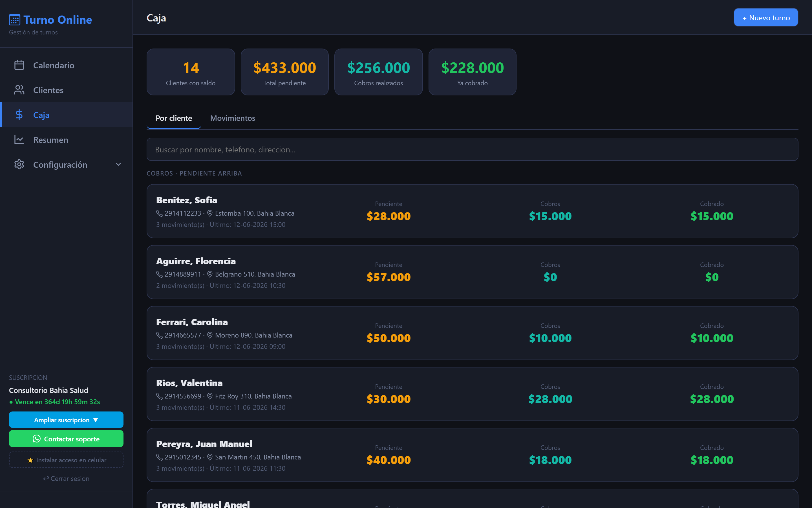812x508 pixels.
Task: Click the address Moreno 890, Bahia Blanca
Action: point(254,335)
